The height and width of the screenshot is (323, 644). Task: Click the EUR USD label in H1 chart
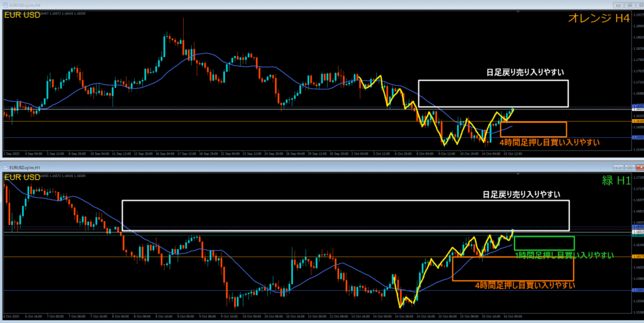22,177
